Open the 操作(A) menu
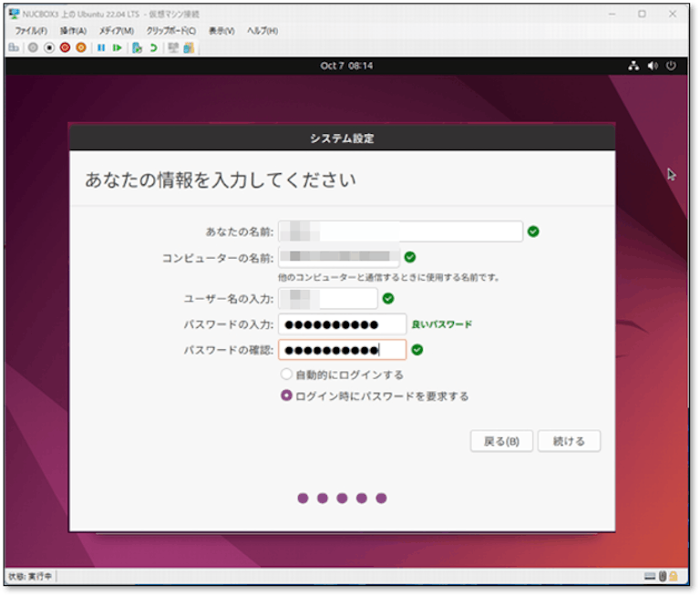 (73, 31)
